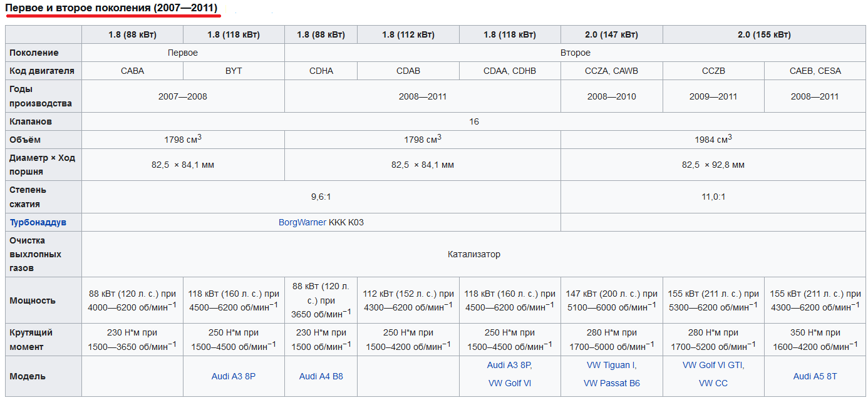Click production years 2009—2011
This screenshot has width=868, height=405.
pos(713,96)
